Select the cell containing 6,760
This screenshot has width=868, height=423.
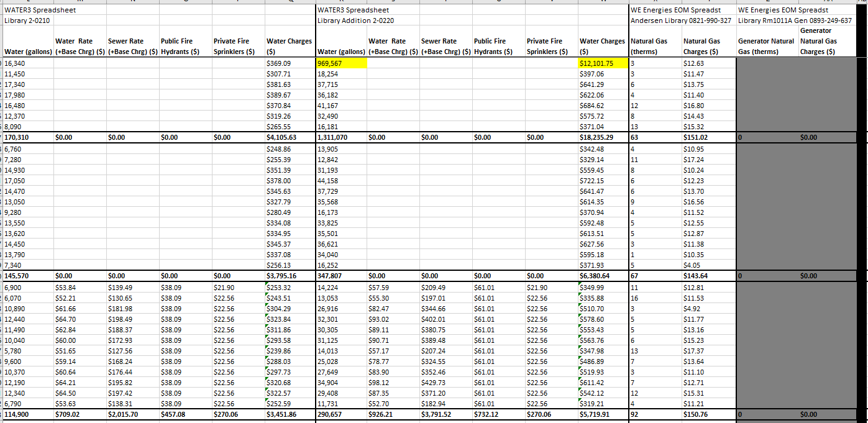coord(29,149)
